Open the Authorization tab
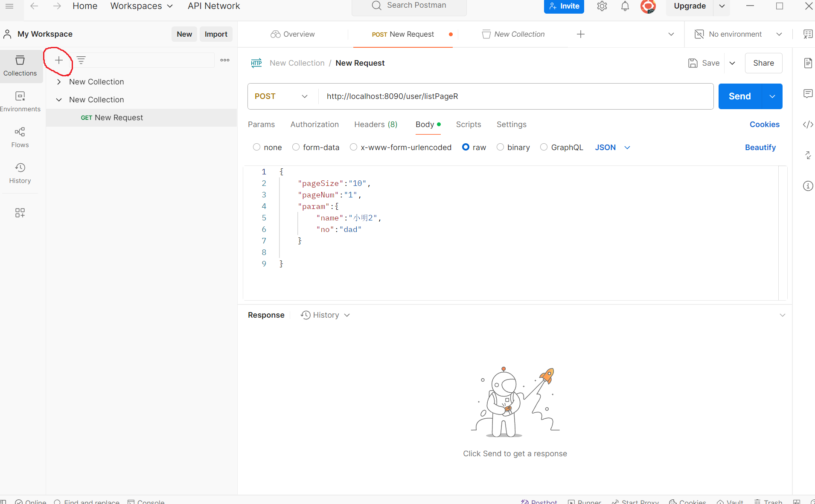 314,125
